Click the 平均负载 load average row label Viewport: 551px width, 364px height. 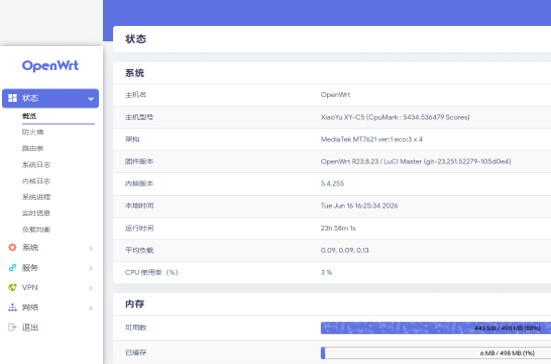[139, 250]
